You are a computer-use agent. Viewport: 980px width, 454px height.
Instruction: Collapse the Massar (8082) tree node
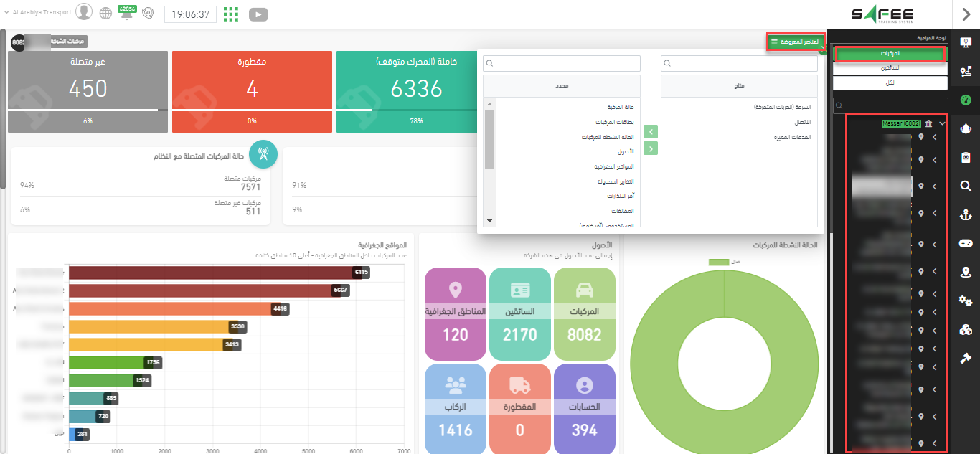point(942,124)
